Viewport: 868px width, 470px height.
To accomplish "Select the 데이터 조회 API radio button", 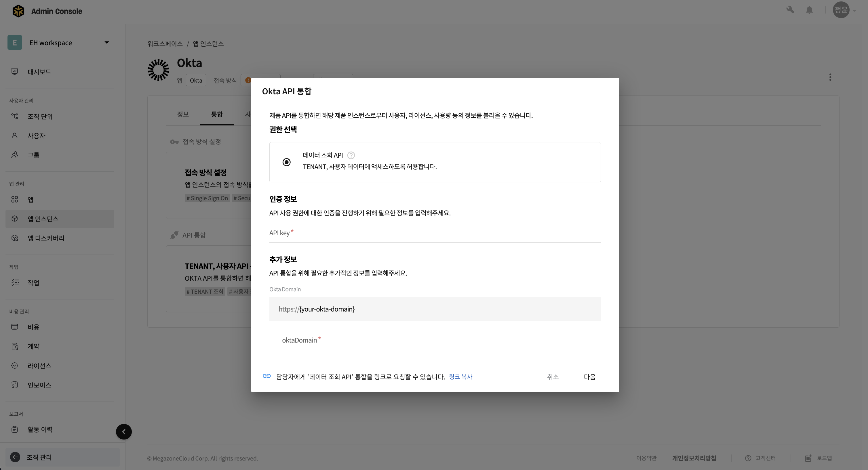I will (x=286, y=162).
